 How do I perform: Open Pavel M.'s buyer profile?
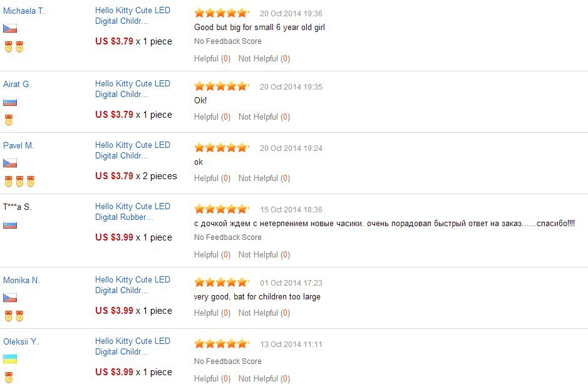coord(18,145)
